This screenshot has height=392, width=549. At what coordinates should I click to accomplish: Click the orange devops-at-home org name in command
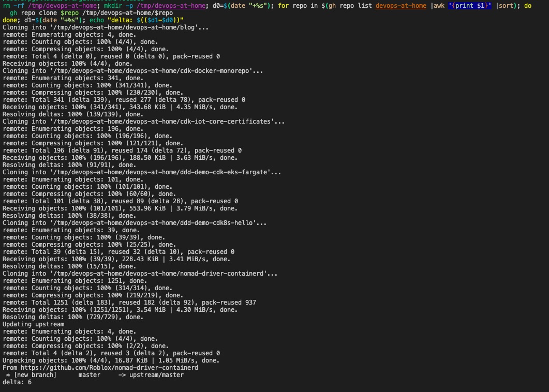(x=401, y=6)
